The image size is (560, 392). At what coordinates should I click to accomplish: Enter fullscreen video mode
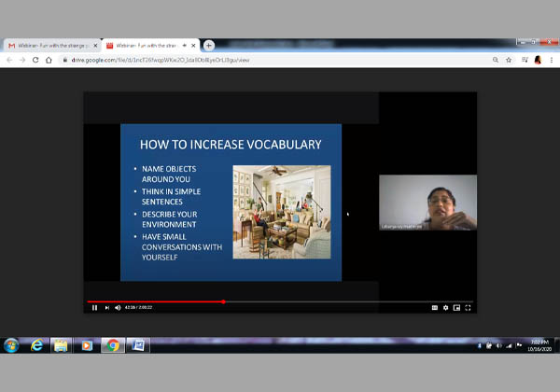tap(469, 307)
